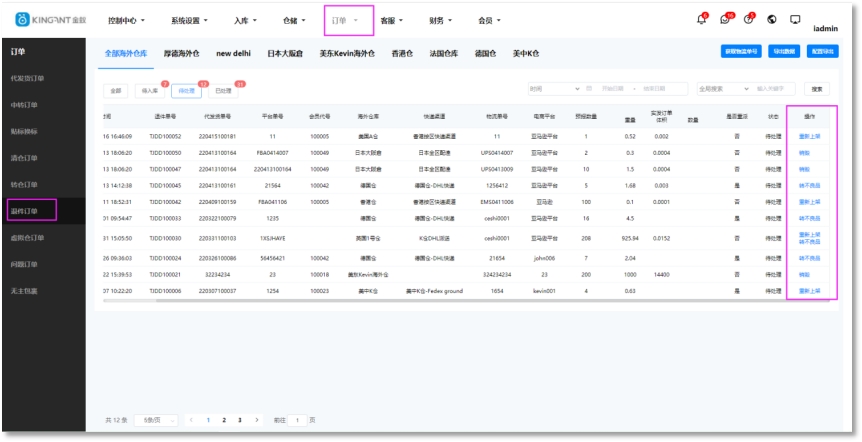Open the 财务 top menu
The width and height of the screenshot is (862, 442).
[x=440, y=20]
